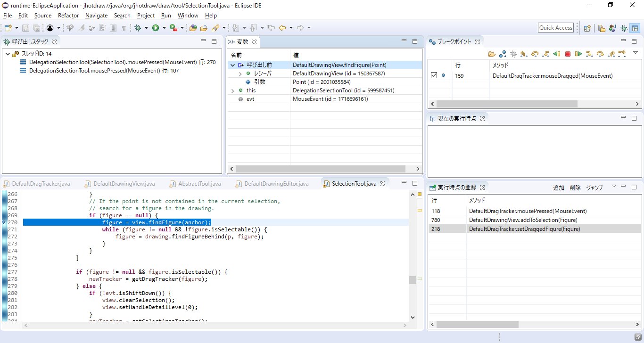Click the Open Task folder icon

(x=204, y=28)
